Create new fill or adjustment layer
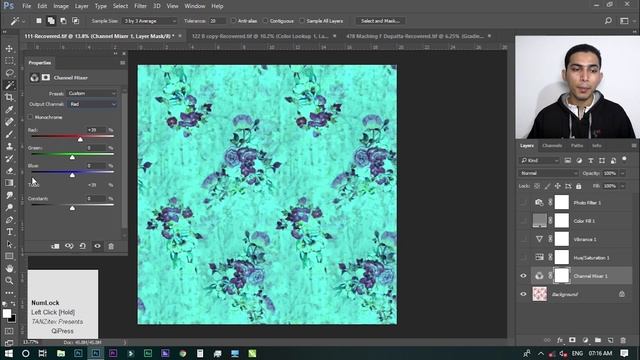The width and height of the screenshot is (640, 360). tap(585, 340)
